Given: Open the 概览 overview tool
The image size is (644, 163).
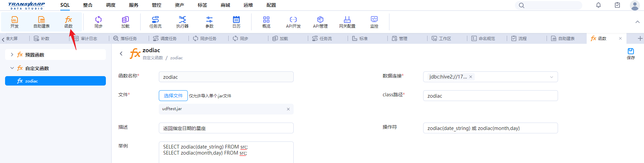Looking at the screenshot, I should 266,22.
